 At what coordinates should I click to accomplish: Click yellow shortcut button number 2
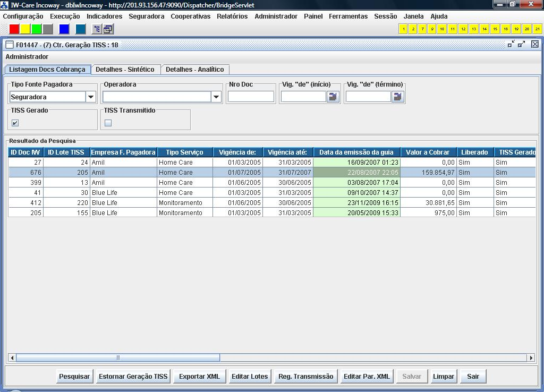click(x=413, y=29)
